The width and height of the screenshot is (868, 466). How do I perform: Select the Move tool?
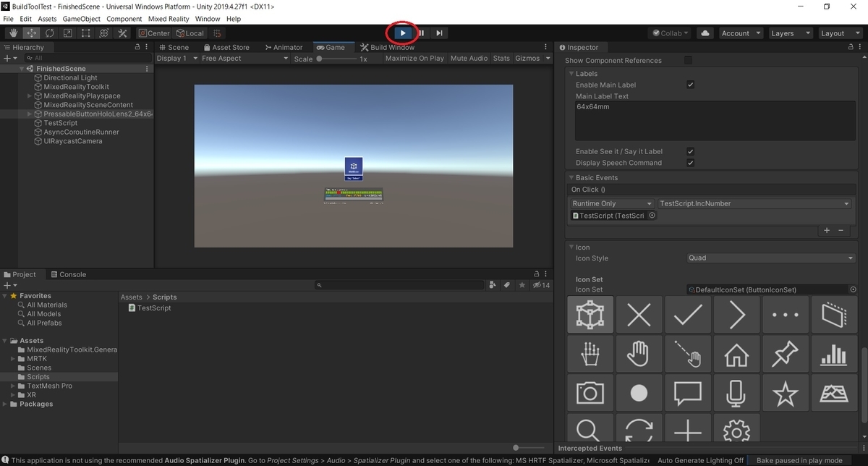point(32,33)
